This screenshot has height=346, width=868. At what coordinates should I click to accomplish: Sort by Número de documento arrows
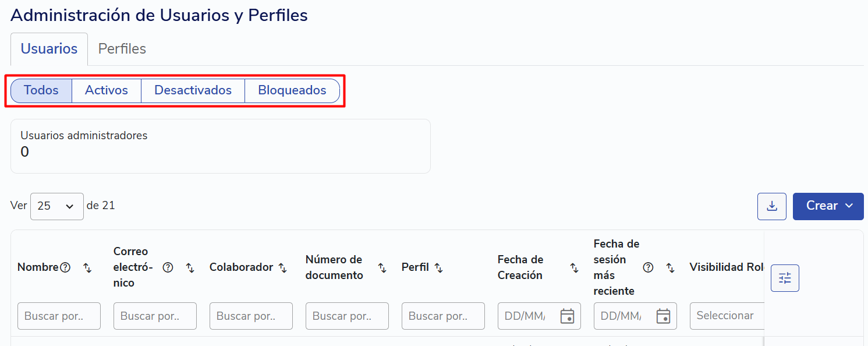click(x=382, y=267)
